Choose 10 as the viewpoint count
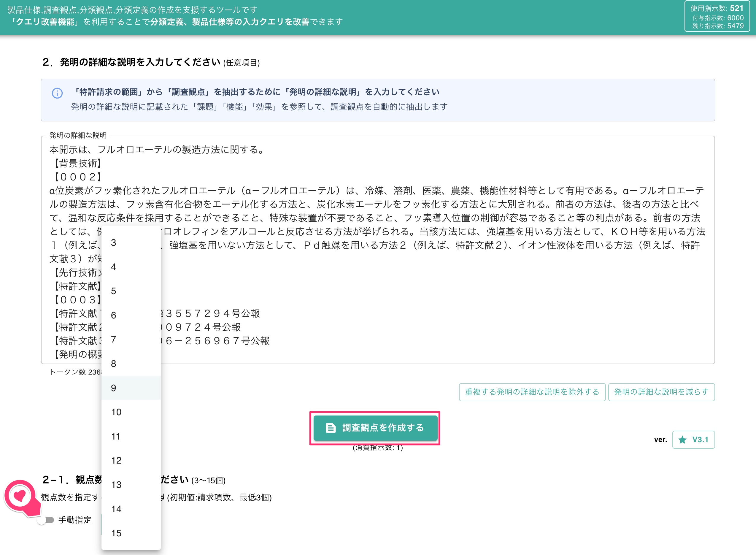Viewport: 756px width, 555px height. click(x=131, y=412)
